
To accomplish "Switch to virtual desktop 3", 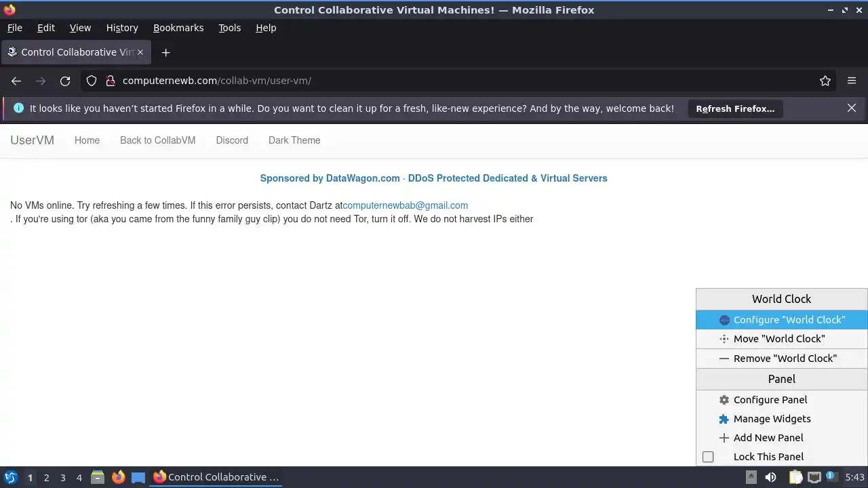I will 62,478.
